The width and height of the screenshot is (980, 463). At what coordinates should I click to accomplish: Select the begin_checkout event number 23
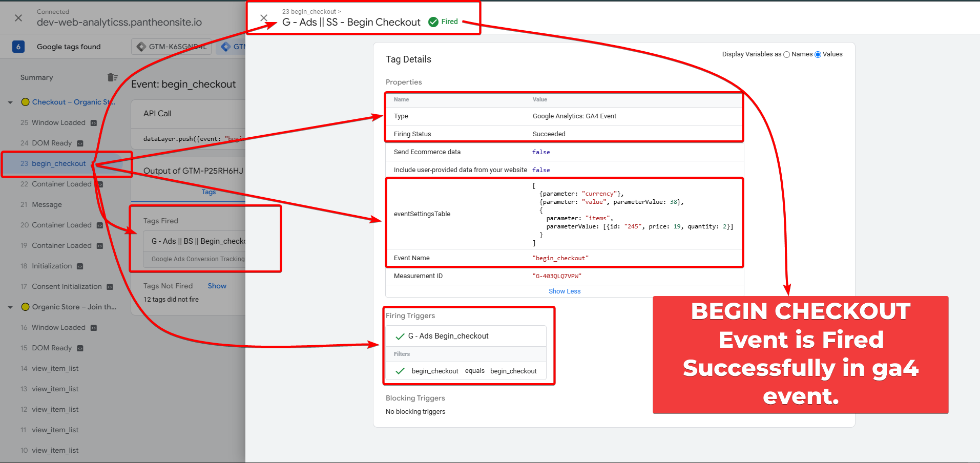click(58, 163)
